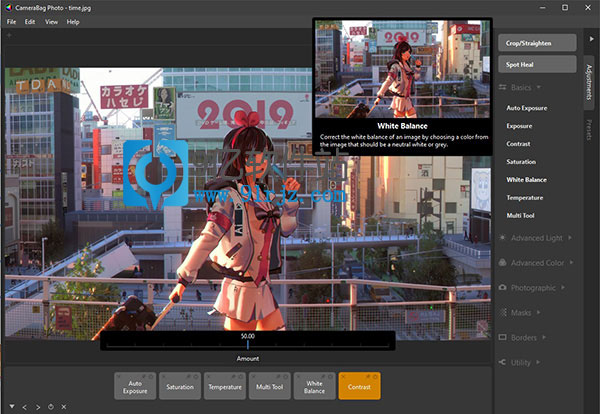The height and width of the screenshot is (414, 600).
Task: Click the Spot Heal button
Action: (x=537, y=64)
